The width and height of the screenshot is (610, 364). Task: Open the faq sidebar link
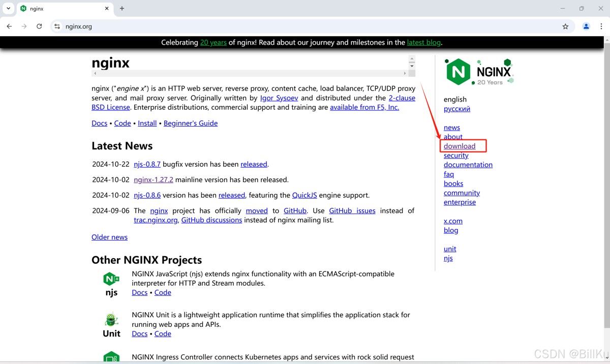pos(449,174)
